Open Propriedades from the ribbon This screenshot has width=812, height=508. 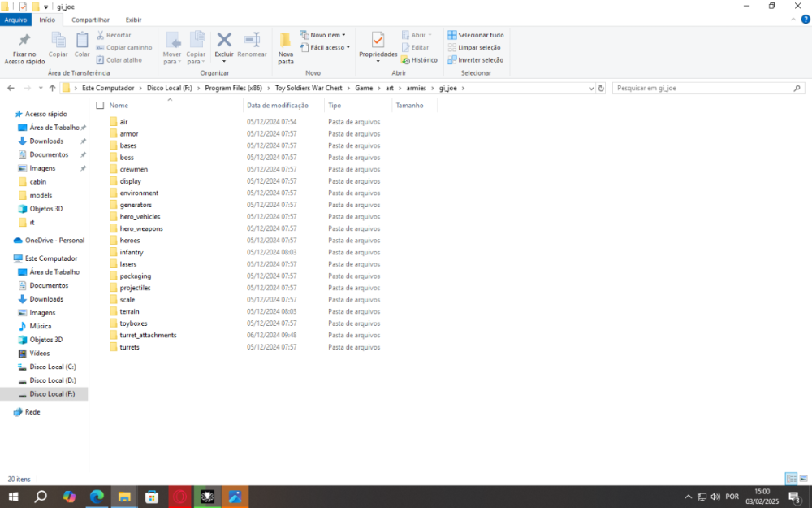(378, 42)
